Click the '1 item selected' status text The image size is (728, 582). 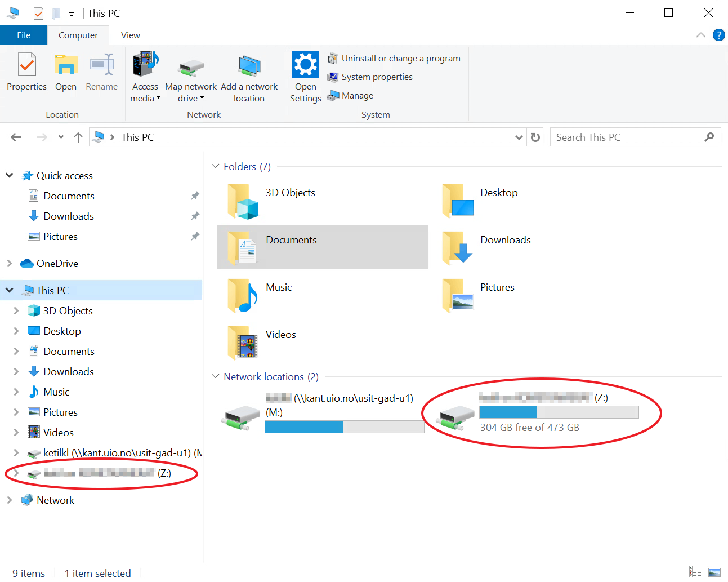[x=97, y=573]
